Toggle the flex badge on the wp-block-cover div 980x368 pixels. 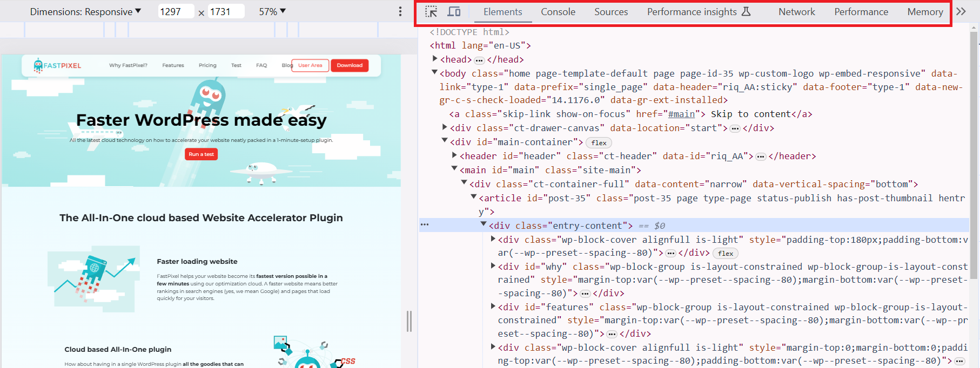726,254
